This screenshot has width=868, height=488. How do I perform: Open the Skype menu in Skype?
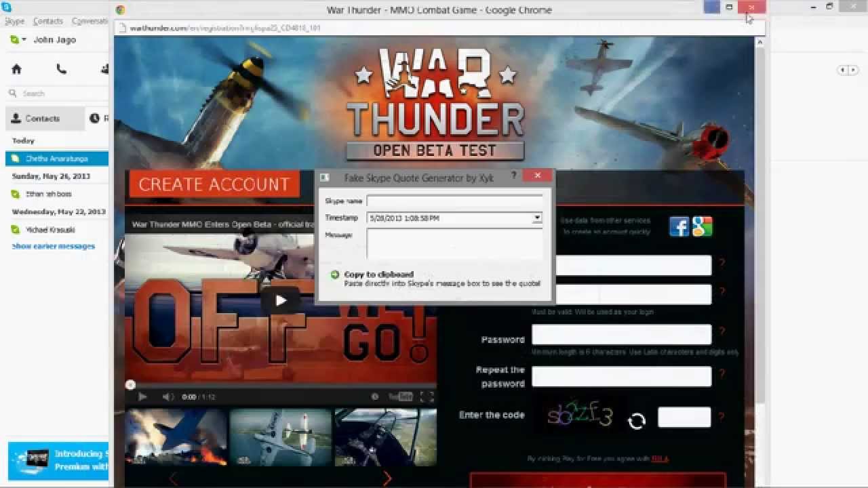14,21
